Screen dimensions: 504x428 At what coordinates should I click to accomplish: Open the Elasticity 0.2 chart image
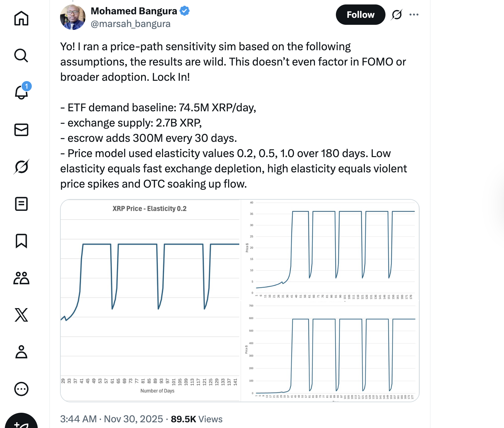tap(150, 300)
